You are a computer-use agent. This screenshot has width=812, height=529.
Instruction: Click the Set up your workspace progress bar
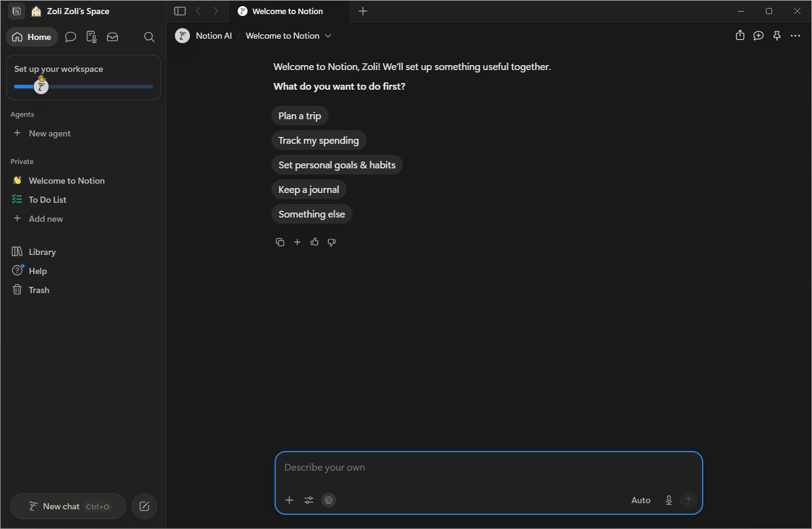click(x=84, y=87)
